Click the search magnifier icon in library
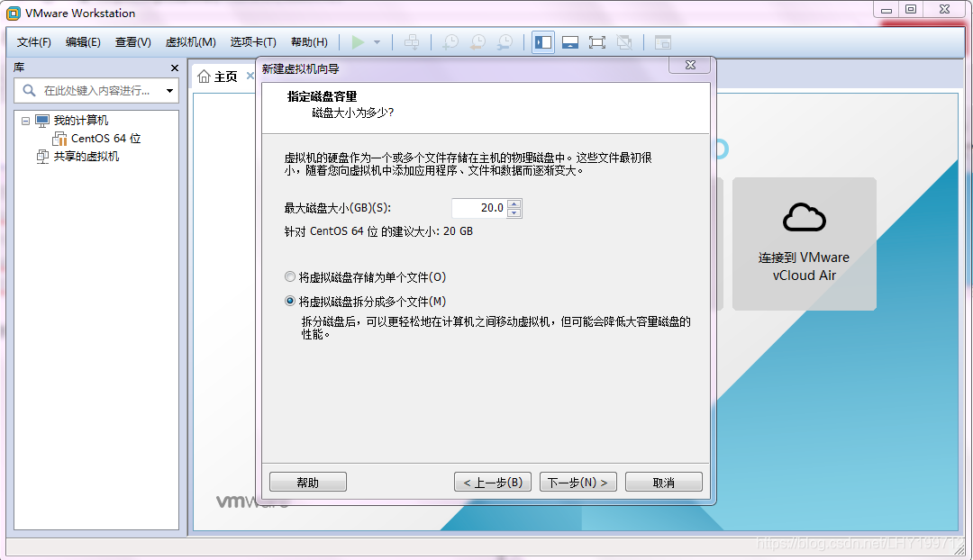 pos(29,91)
